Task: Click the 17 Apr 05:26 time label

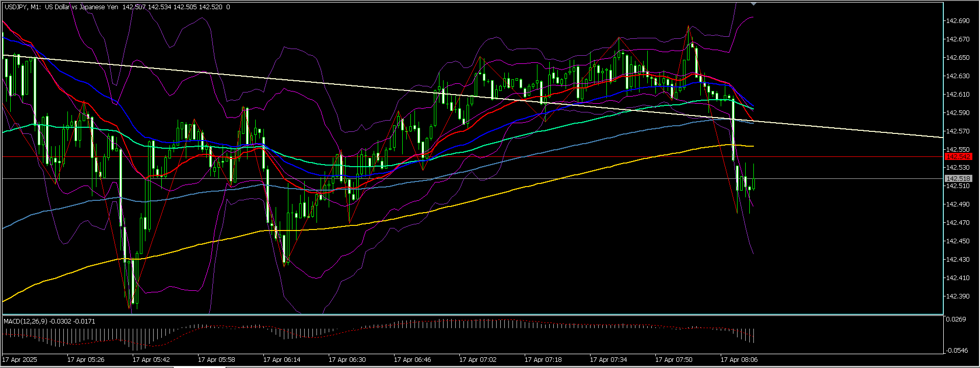Action: 86,360
